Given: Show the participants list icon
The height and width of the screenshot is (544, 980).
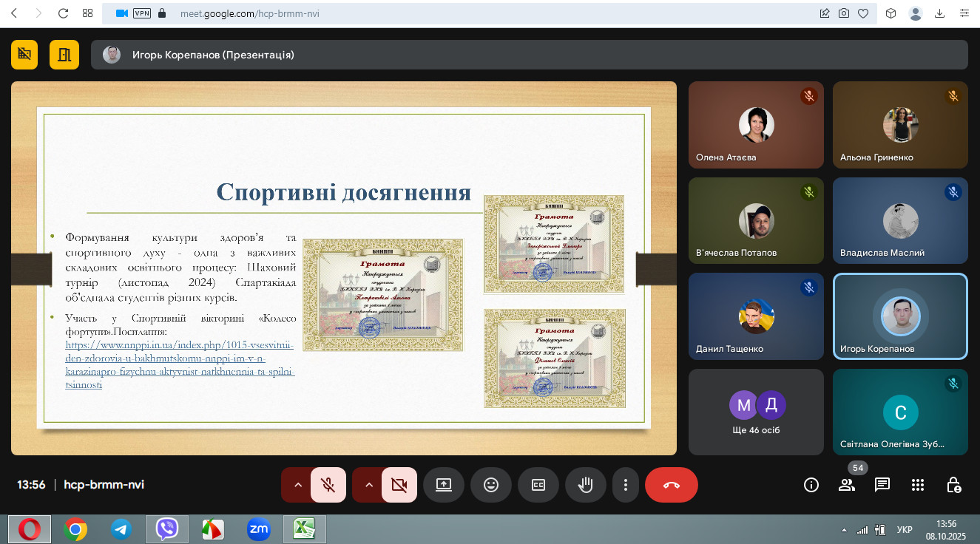Looking at the screenshot, I should pyautogui.click(x=846, y=485).
